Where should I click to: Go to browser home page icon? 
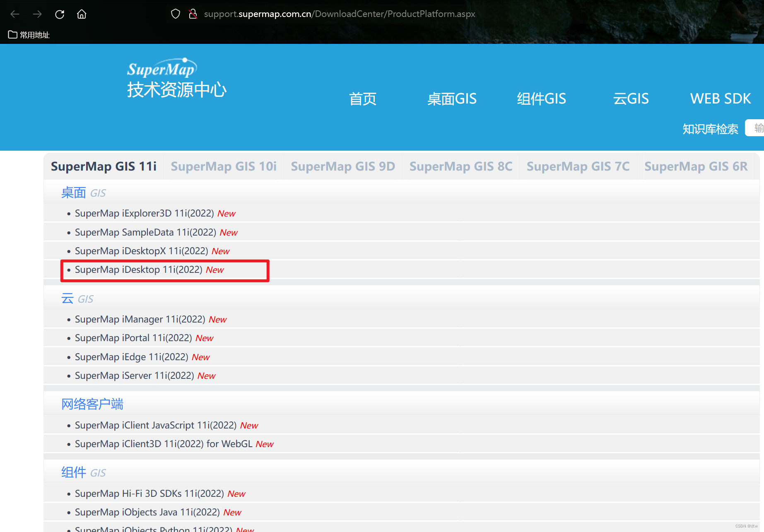82,14
